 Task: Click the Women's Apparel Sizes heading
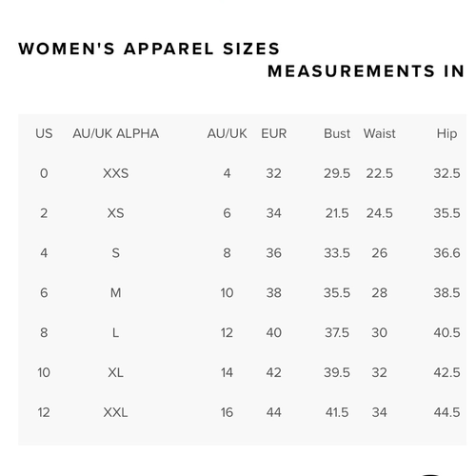click(149, 49)
